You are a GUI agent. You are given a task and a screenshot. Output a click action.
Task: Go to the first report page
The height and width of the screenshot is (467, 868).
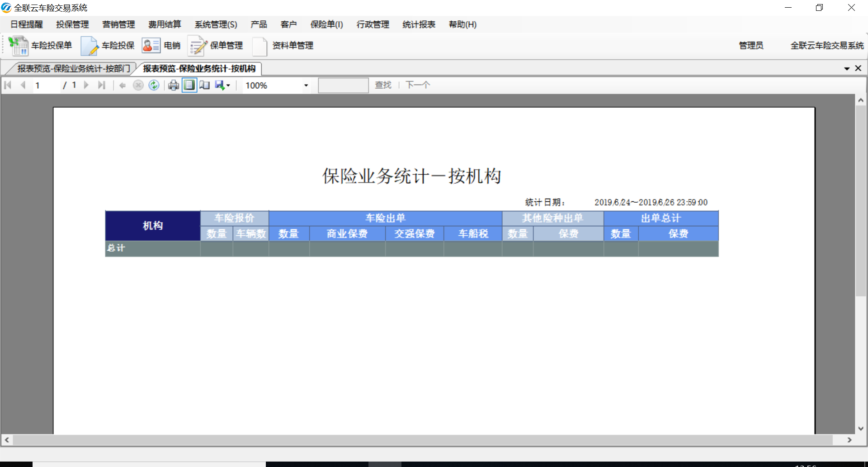(8, 85)
